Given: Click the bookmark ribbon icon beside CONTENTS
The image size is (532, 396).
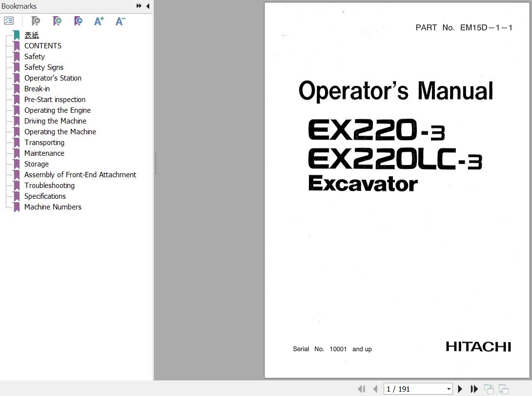Looking at the screenshot, I should [17, 46].
